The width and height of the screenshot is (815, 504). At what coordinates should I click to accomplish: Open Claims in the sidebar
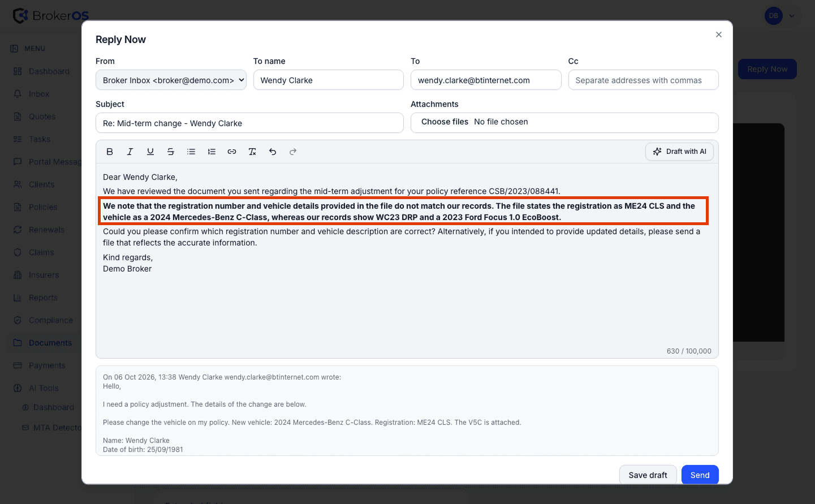[41, 252]
